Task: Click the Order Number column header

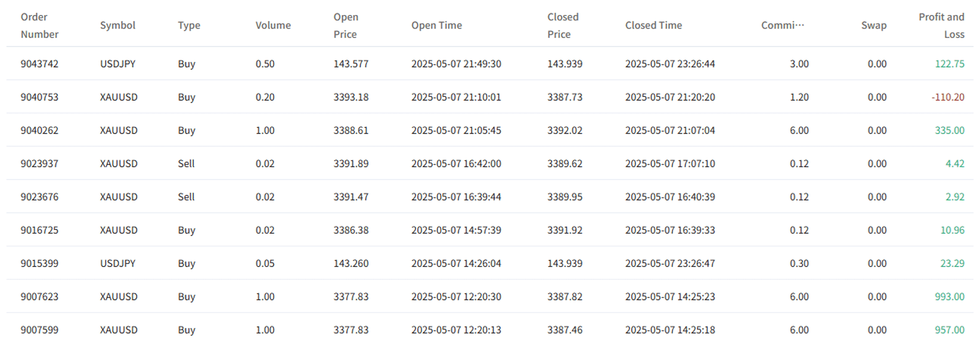Action: (x=39, y=26)
